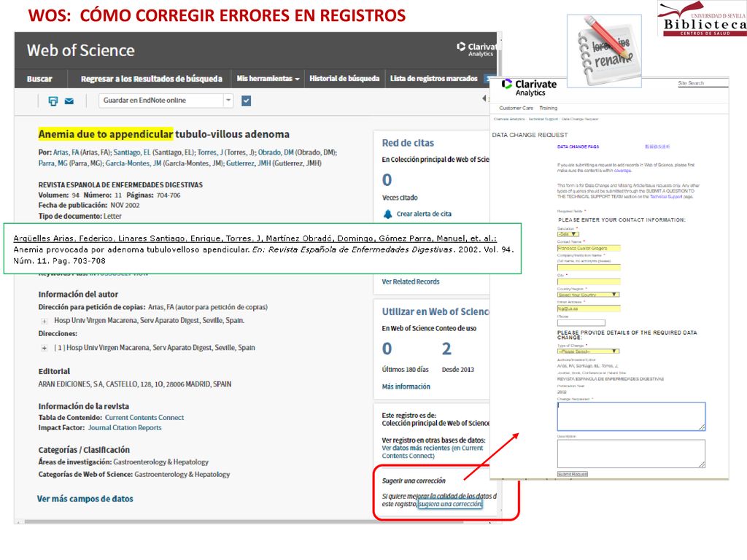The image size is (747, 560).
Task: Click the Sugerir una corrección heading
Action: pyautogui.click(x=414, y=481)
